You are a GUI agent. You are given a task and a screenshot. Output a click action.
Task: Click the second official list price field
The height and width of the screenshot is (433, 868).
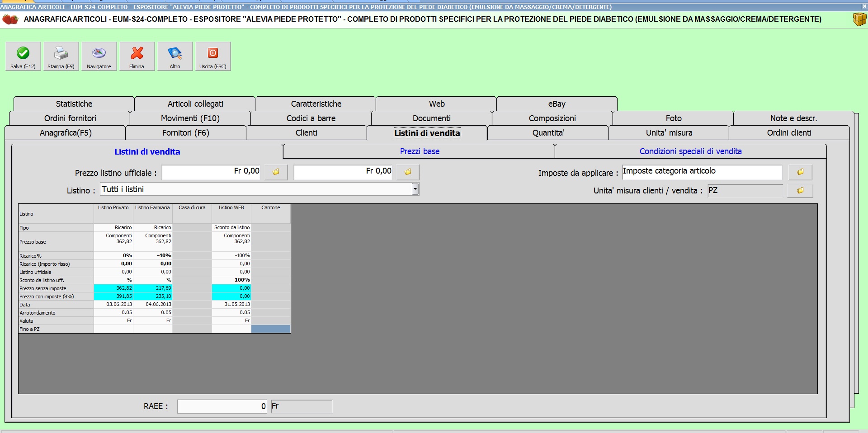tap(343, 172)
